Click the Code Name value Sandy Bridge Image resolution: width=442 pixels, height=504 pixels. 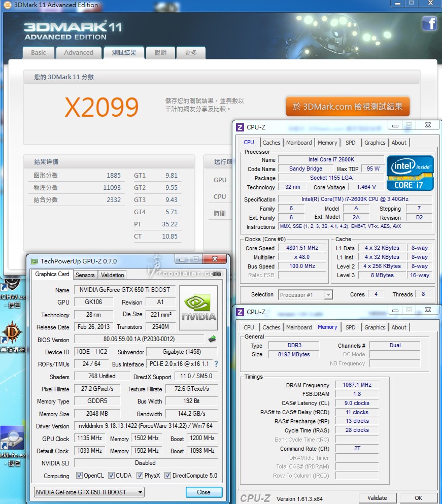(x=305, y=169)
